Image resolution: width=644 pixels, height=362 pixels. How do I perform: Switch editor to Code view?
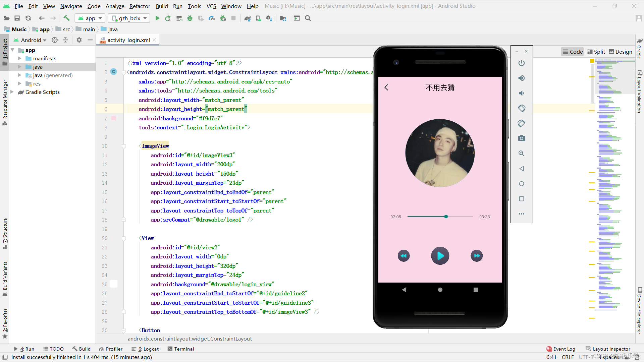click(573, 52)
